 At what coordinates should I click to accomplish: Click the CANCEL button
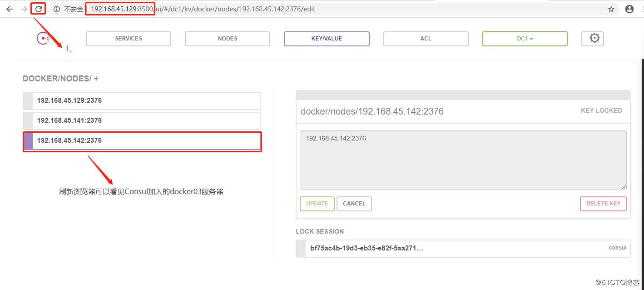point(354,204)
